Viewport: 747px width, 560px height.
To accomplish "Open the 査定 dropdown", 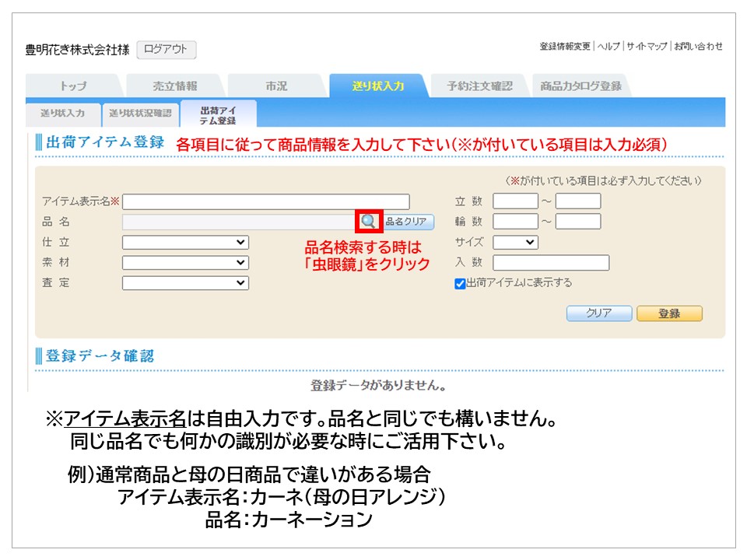I will pyautogui.click(x=185, y=283).
